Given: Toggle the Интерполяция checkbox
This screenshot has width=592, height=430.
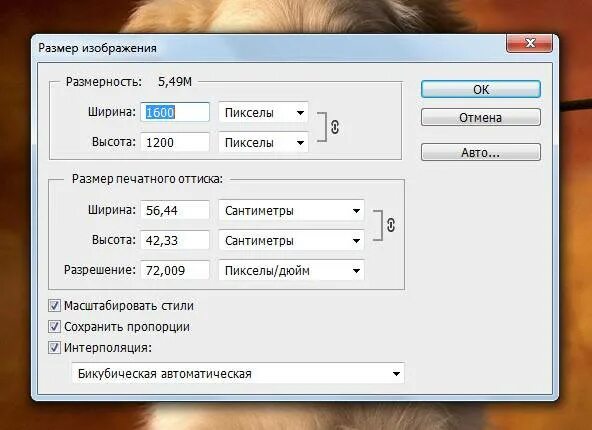Looking at the screenshot, I should [54, 347].
